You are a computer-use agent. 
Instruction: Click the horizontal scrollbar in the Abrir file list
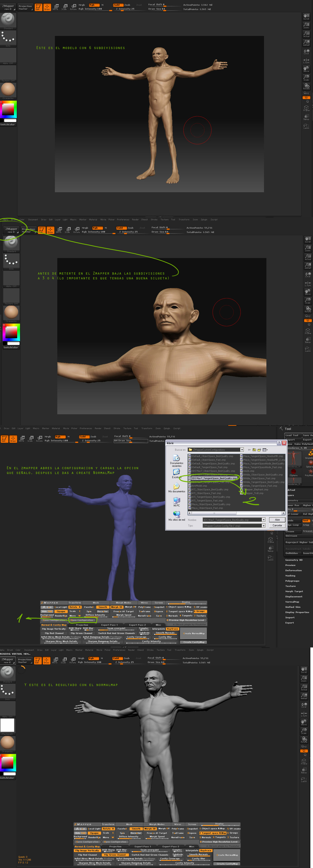point(237,513)
